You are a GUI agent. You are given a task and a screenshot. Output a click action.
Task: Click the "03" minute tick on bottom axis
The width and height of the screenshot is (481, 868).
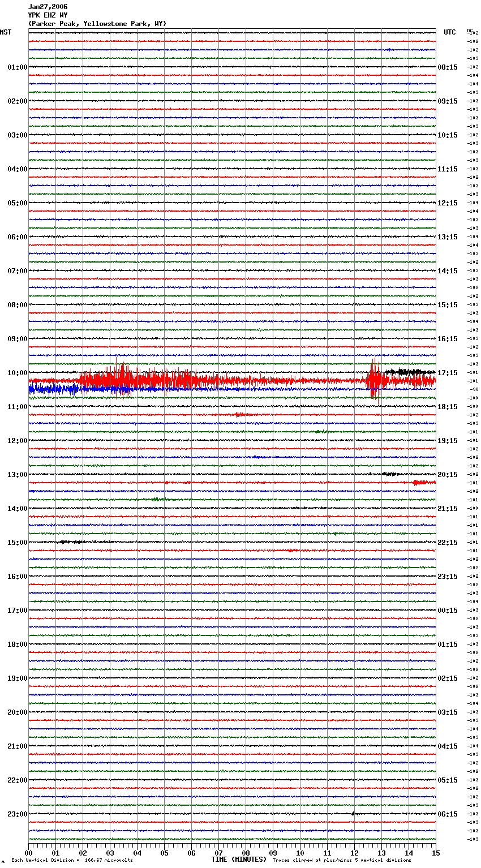pos(110,853)
